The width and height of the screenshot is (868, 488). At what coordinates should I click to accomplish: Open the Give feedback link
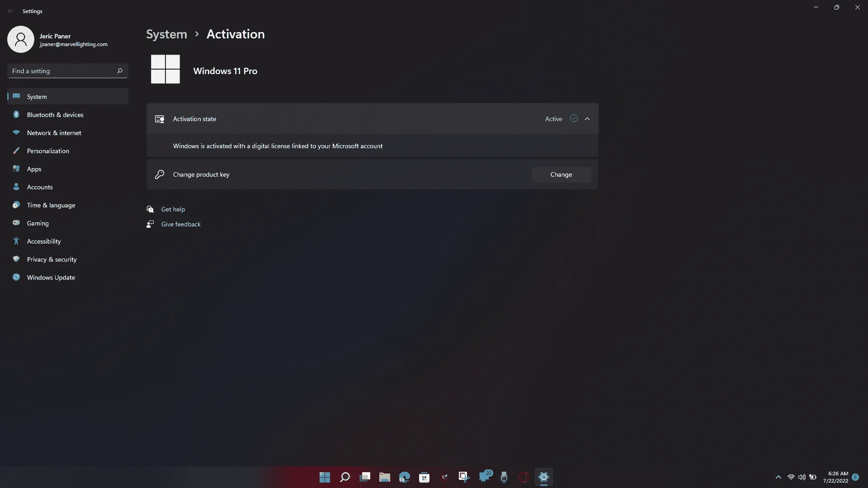point(181,224)
